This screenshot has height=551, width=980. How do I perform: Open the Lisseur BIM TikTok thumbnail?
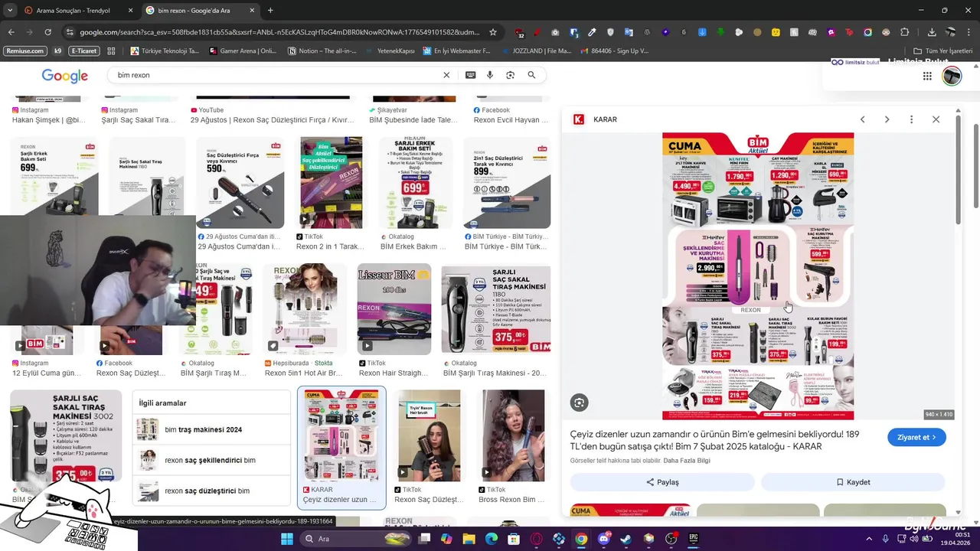point(394,310)
